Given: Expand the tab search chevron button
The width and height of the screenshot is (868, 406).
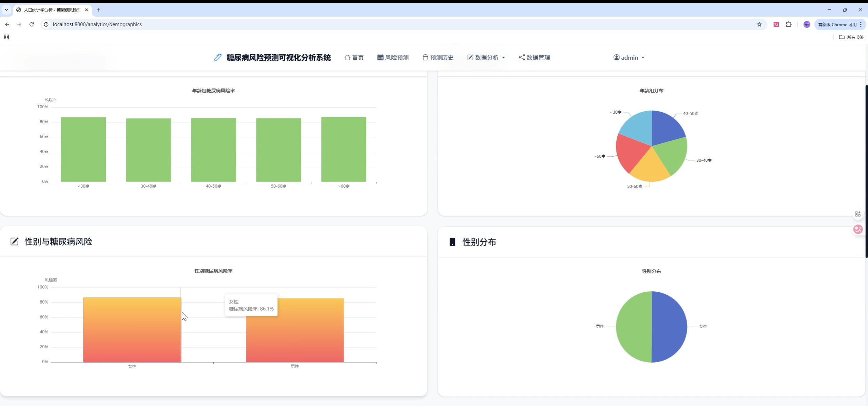Looking at the screenshot, I should 6,10.
